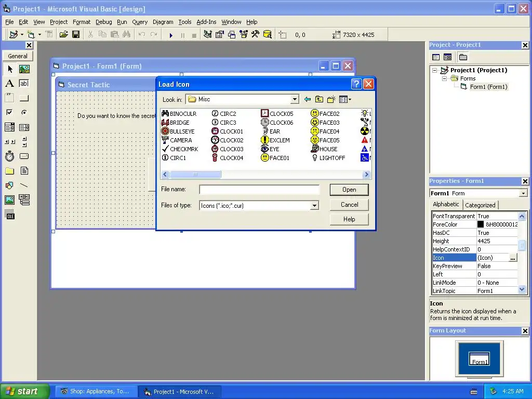Viewport: 532px width, 399px height.
Task: Select the CLOCK05 icon file
Action: (277, 114)
